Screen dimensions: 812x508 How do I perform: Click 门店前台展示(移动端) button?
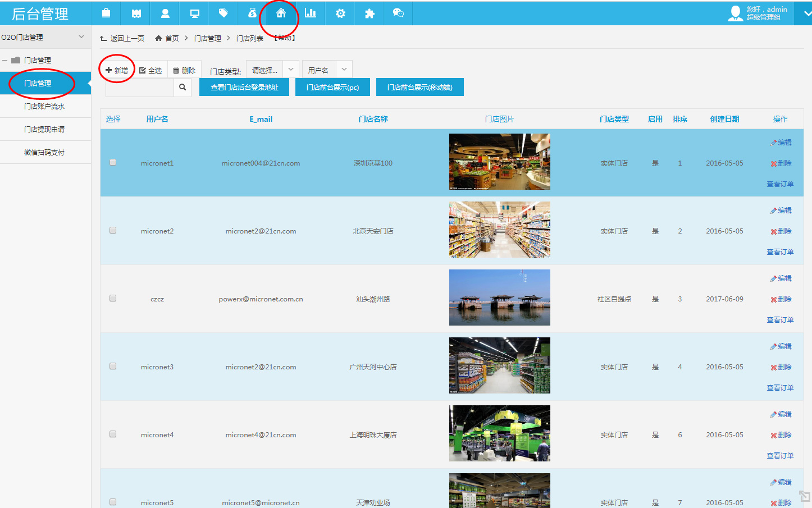pyautogui.click(x=420, y=87)
